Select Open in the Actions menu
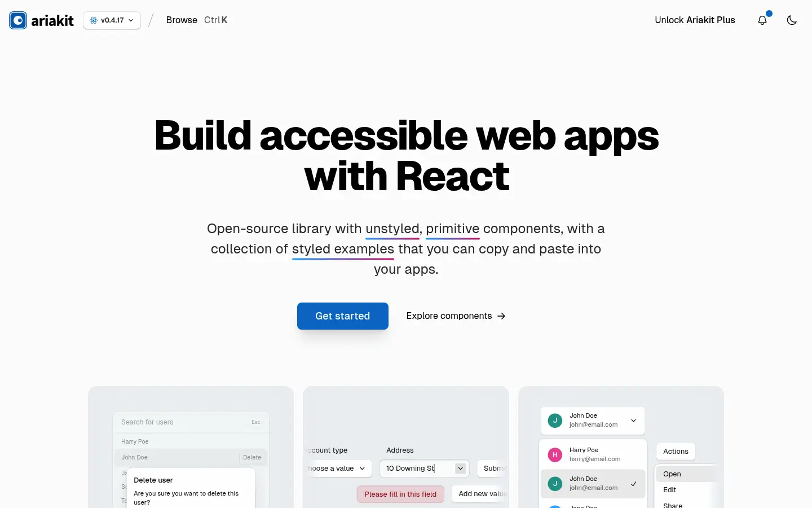The width and height of the screenshot is (812, 508). (686, 474)
